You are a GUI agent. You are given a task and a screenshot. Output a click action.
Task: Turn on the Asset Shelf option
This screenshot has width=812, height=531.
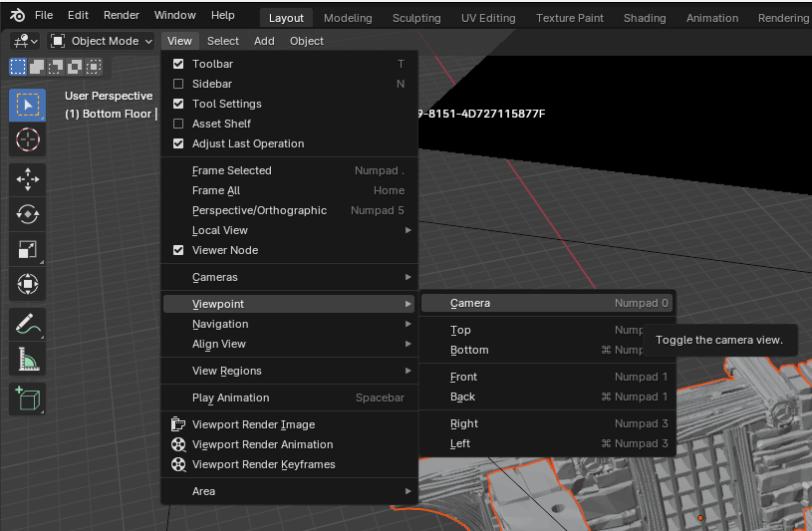pyautogui.click(x=179, y=124)
